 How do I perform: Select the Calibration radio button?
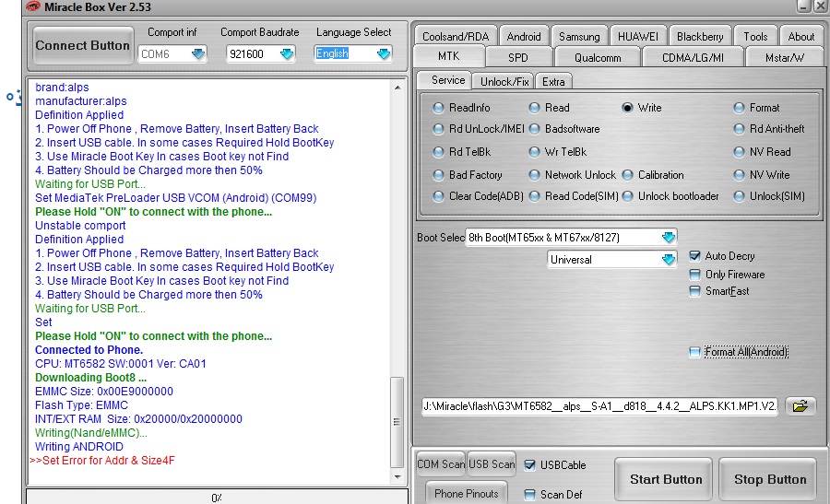pos(627,175)
